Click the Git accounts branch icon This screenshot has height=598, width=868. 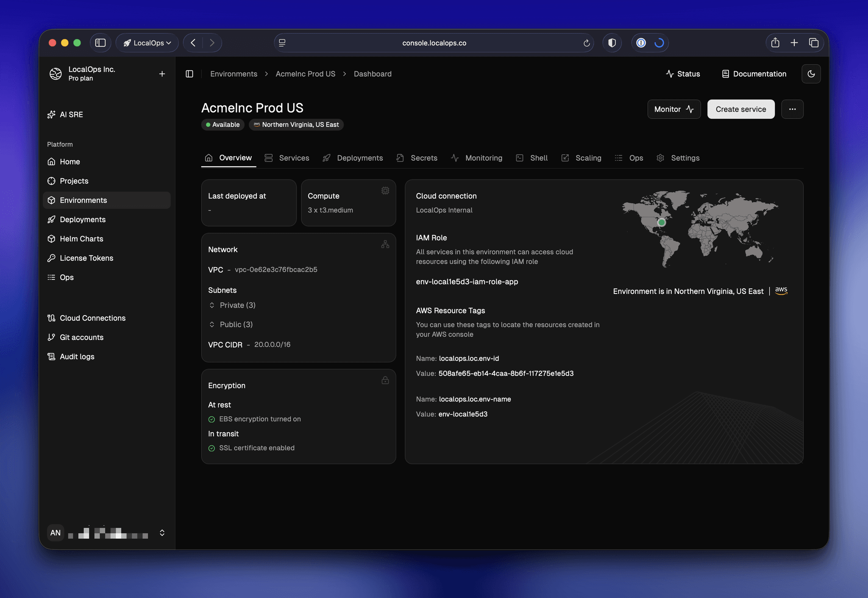(51, 337)
